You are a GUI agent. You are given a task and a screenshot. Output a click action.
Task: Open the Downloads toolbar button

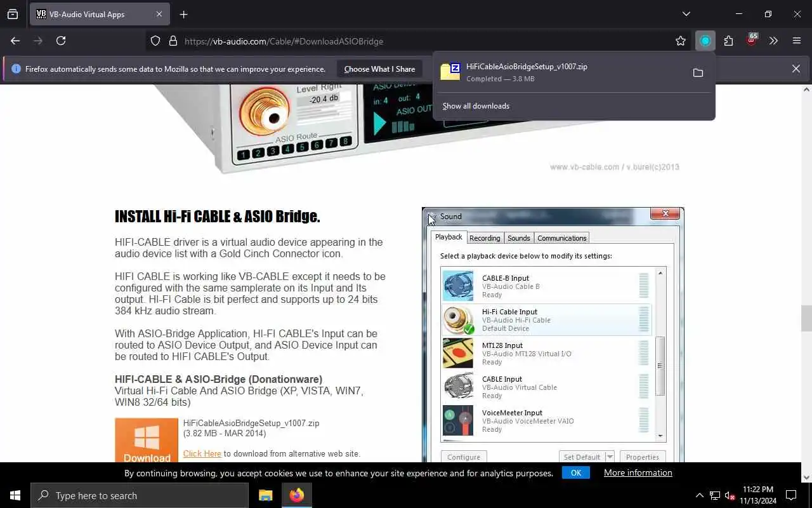(705, 41)
